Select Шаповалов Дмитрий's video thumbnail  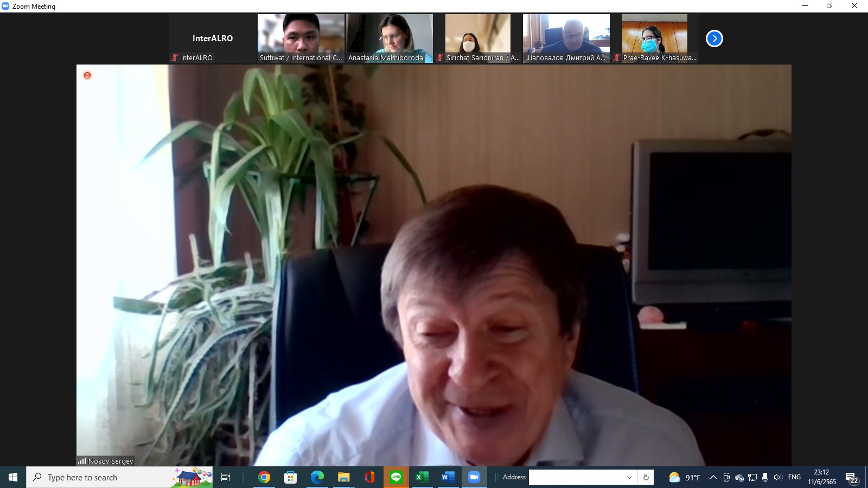(566, 38)
